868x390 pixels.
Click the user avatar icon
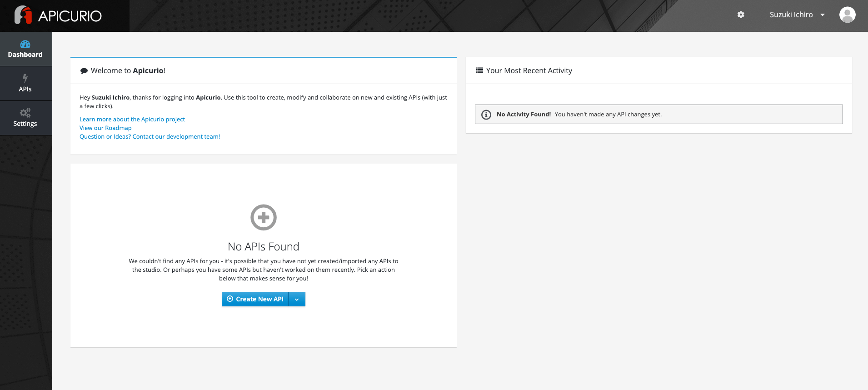847,15
